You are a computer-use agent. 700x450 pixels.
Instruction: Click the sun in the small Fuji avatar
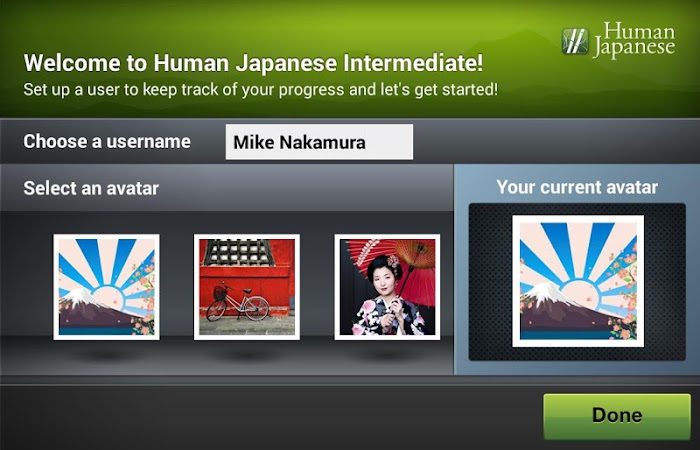[x=108, y=298]
